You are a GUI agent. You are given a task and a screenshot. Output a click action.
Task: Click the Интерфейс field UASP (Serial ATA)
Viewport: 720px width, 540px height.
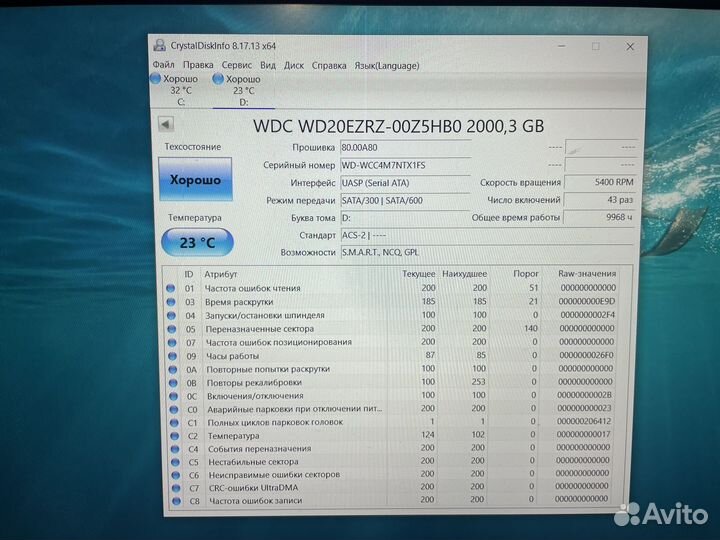(x=405, y=183)
